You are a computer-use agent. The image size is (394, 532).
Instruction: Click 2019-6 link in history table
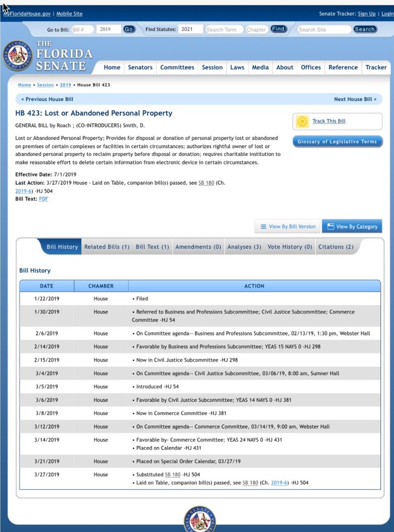(x=279, y=482)
